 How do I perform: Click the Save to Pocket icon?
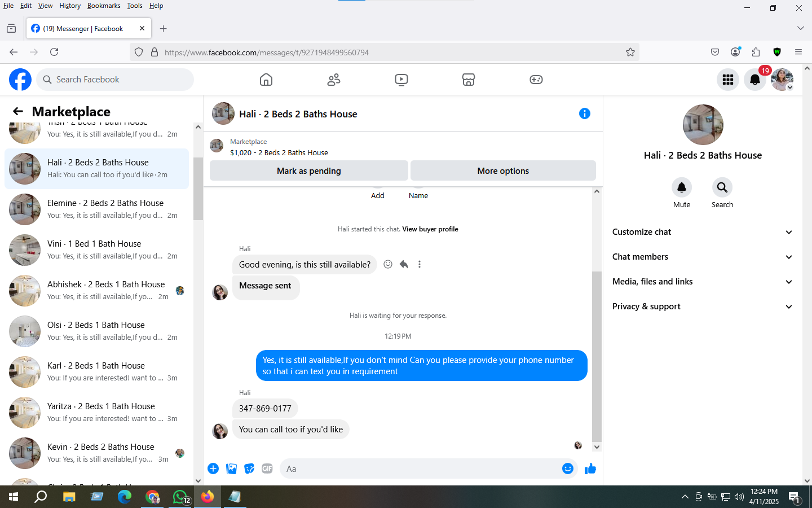click(715, 52)
